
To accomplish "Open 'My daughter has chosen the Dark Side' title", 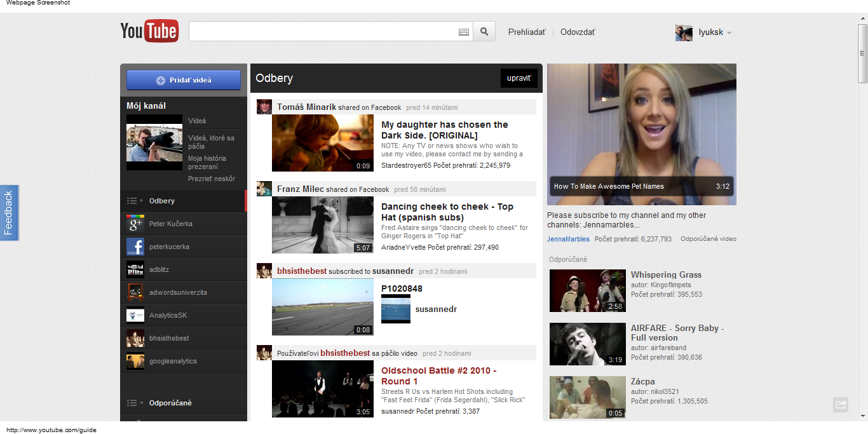I will tap(445, 130).
